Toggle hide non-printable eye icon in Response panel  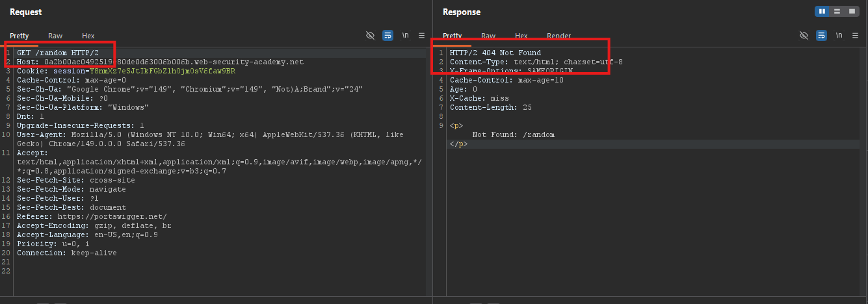(x=804, y=35)
